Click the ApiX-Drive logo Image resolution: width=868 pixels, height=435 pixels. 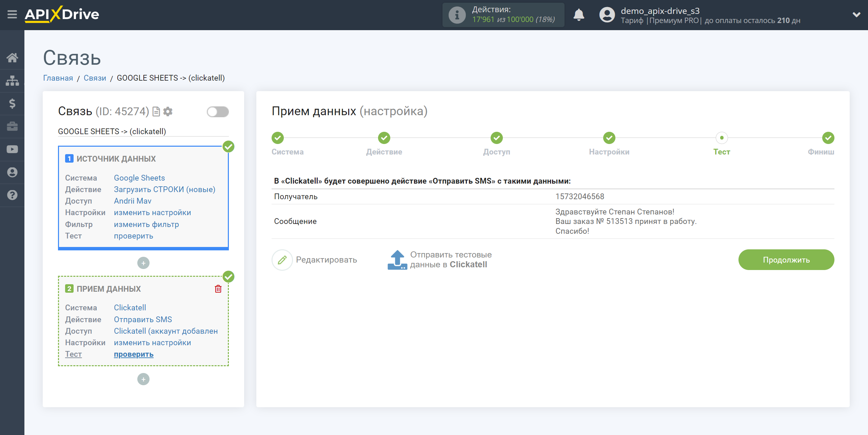(x=62, y=15)
